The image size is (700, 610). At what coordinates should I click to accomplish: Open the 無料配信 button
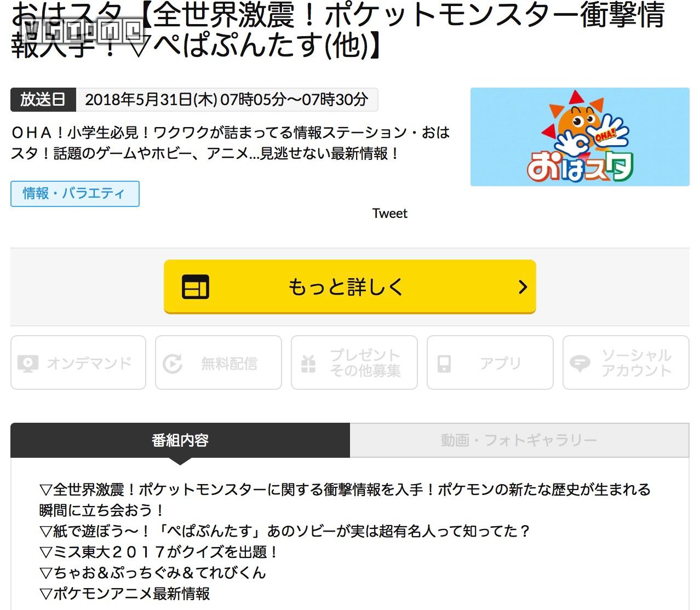point(219,362)
